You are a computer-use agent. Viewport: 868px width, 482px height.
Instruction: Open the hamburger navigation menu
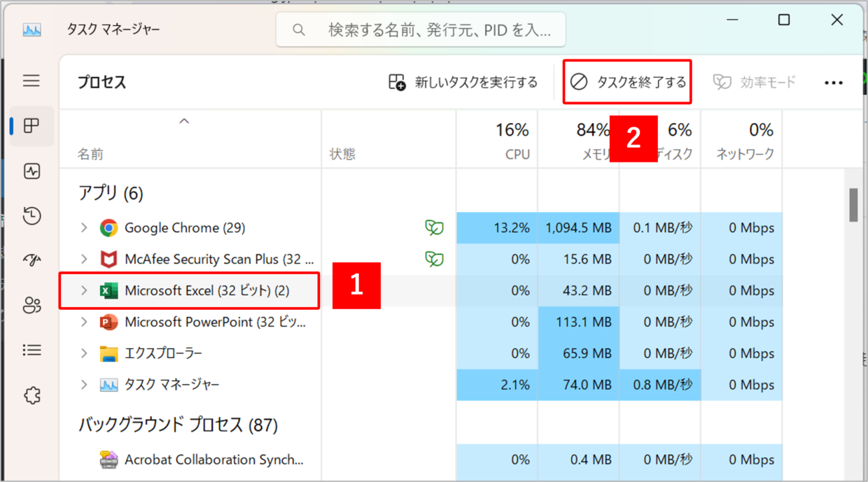point(31,81)
